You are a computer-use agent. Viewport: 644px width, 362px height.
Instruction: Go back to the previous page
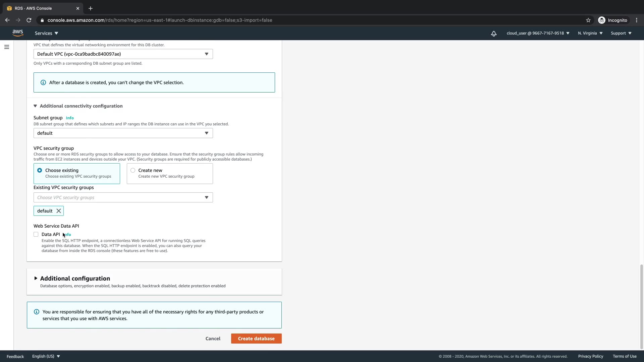7,20
